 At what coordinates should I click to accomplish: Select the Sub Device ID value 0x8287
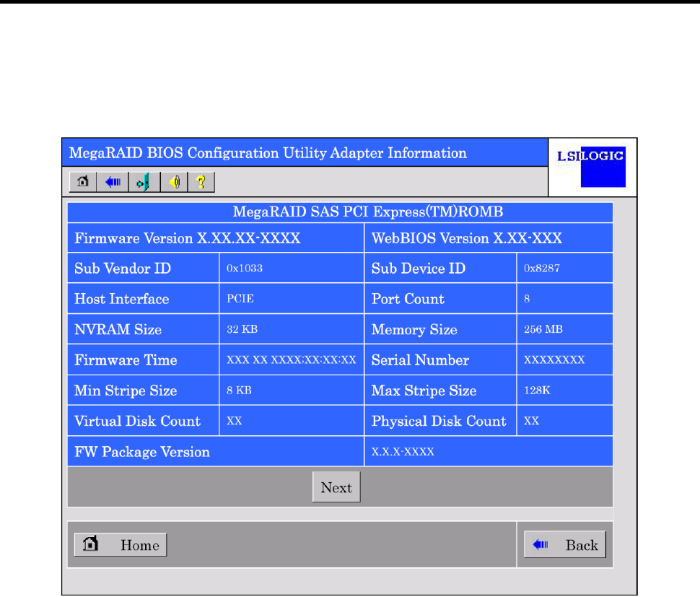click(x=542, y=269)
